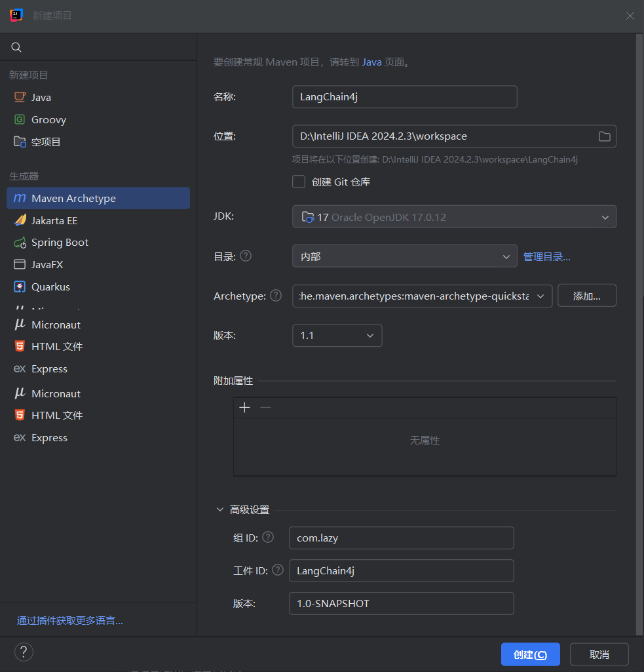
Task: Choose the Quarkus generator
Action: (x=50, y=287)
